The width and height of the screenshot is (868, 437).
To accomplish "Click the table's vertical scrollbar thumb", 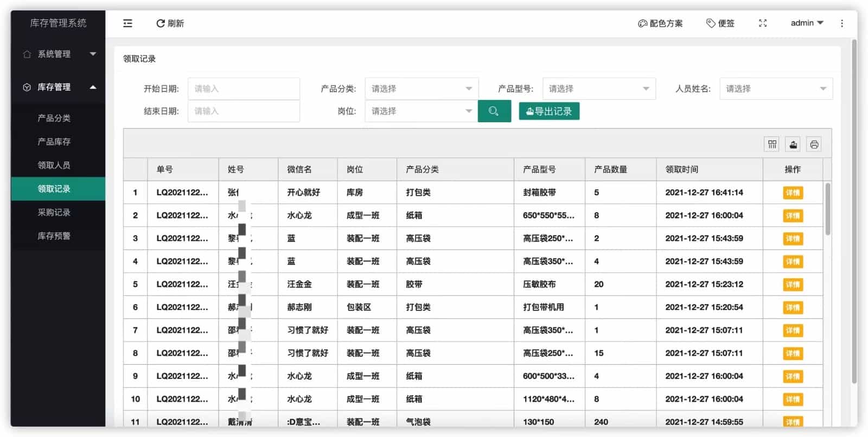I will tap(827, 209).
